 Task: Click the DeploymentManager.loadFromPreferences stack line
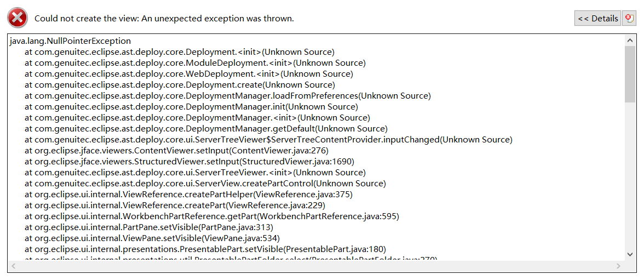tap(227, 96)
